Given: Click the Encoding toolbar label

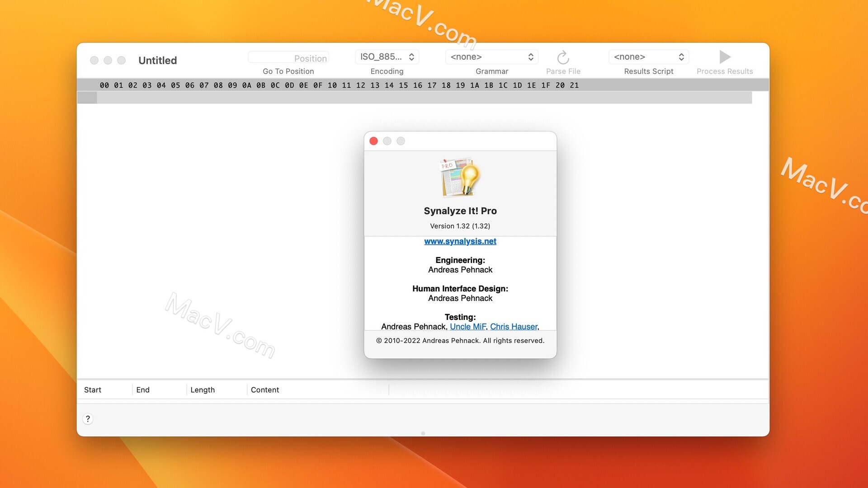Looking at the screenshot, I should 387,71.
